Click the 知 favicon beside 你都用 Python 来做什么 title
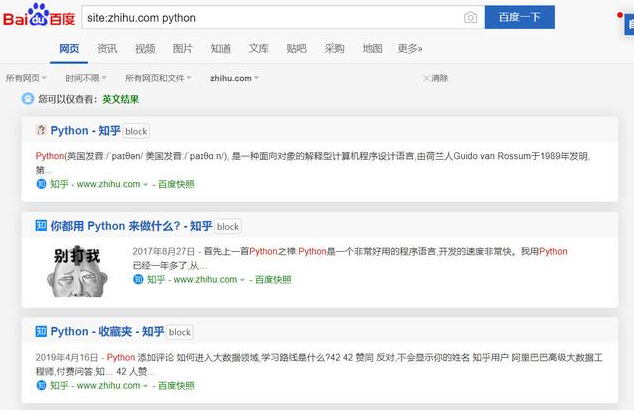Image resolution: width=634 pixels, height=410 pixels. (41, 225)
